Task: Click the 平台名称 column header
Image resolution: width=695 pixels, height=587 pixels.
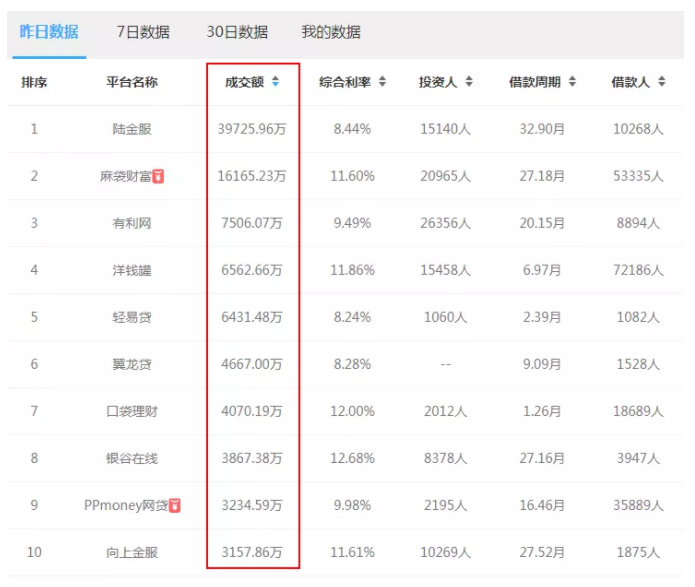Action: 132,82
